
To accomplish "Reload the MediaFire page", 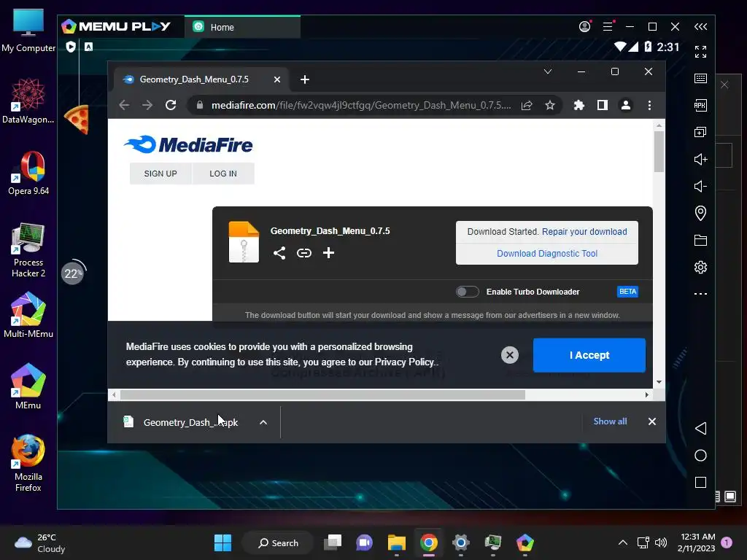I will [171, 105].
